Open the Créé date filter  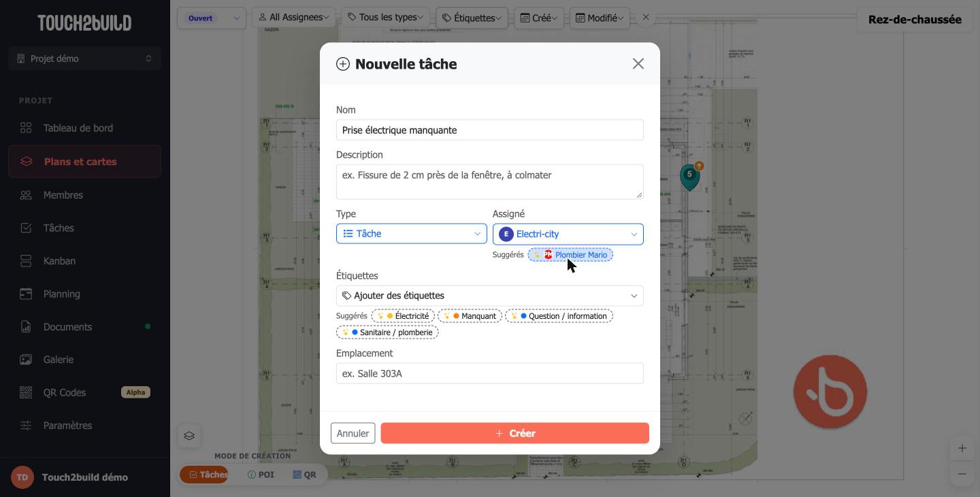(539, 18)
